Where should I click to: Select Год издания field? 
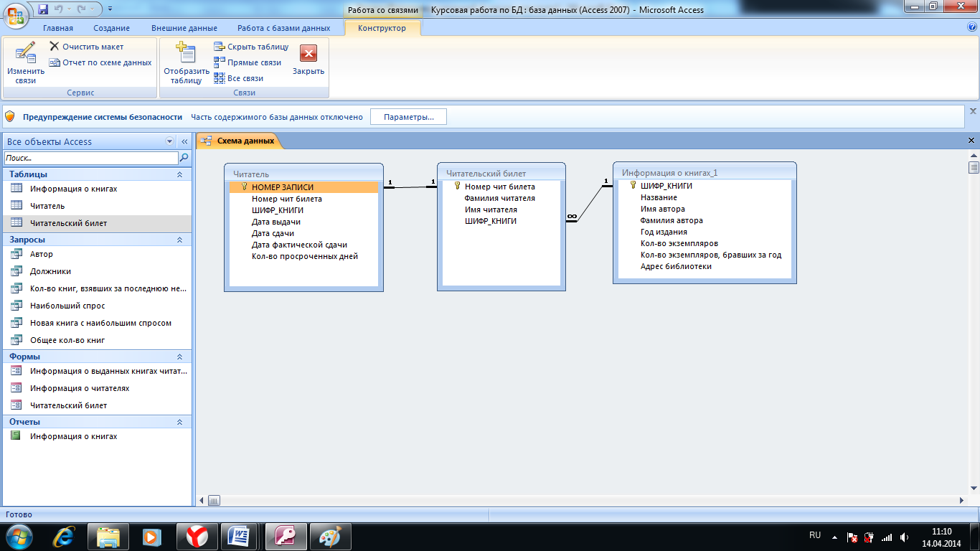tap(664, 232)
